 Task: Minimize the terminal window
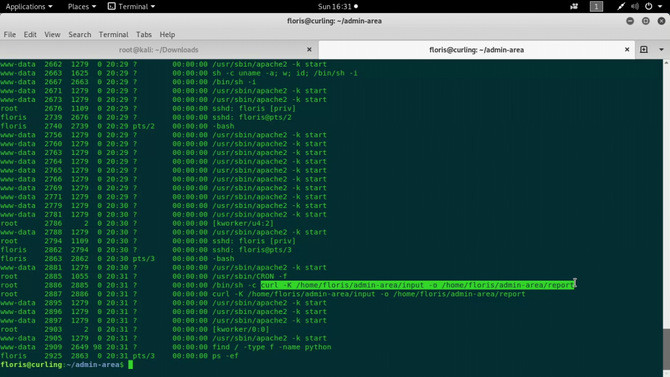click(630, 21)
